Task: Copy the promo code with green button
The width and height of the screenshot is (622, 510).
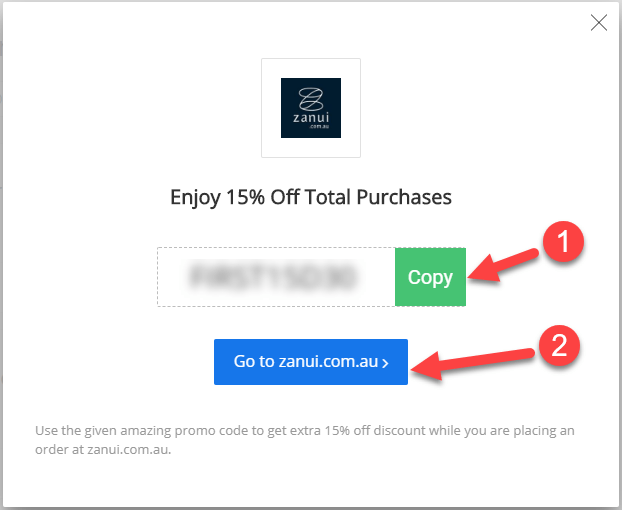Action: [430, 277]
